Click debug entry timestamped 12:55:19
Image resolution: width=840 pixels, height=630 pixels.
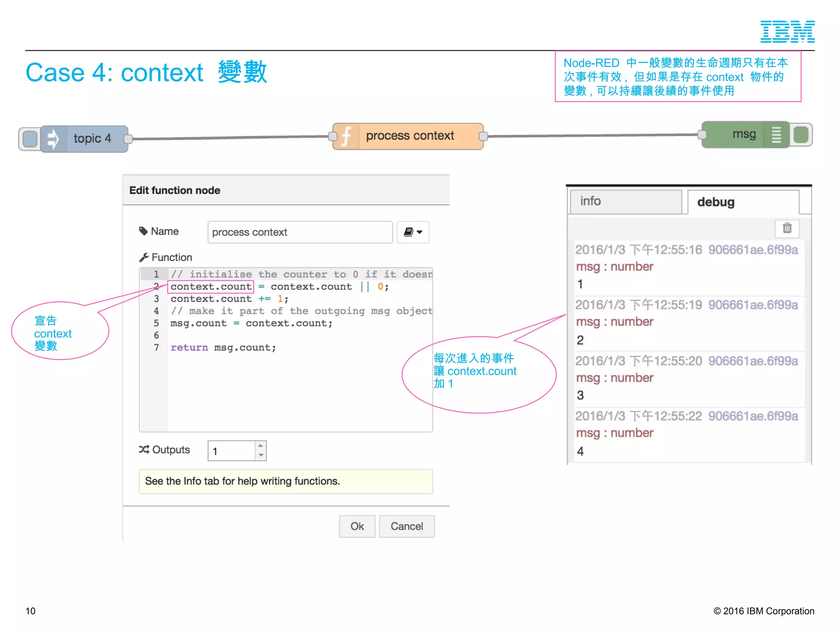[689, 323]
